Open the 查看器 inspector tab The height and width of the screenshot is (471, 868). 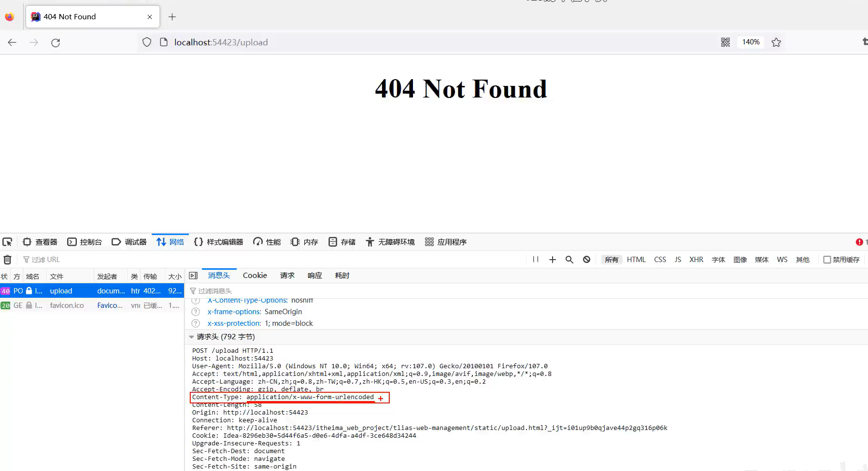point(40,242)
